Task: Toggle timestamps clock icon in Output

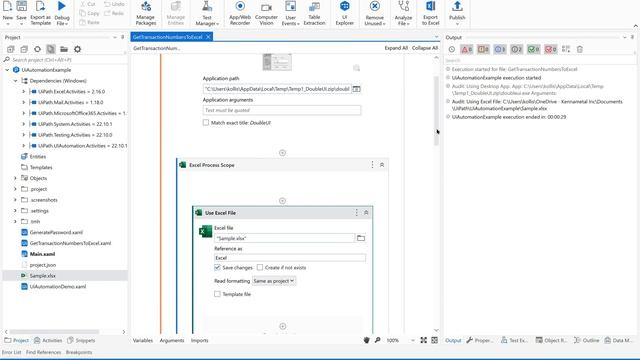Action: (x=451, y=49)
